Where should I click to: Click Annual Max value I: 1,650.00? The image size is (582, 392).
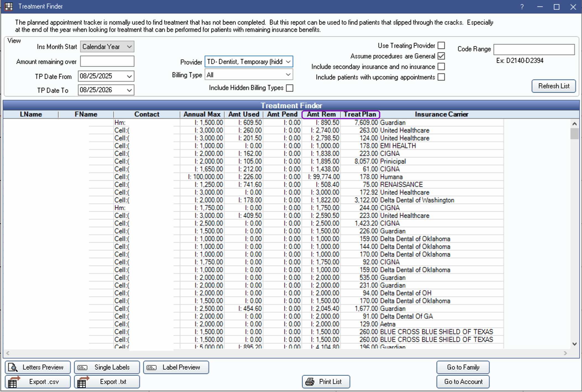point(209,169)
